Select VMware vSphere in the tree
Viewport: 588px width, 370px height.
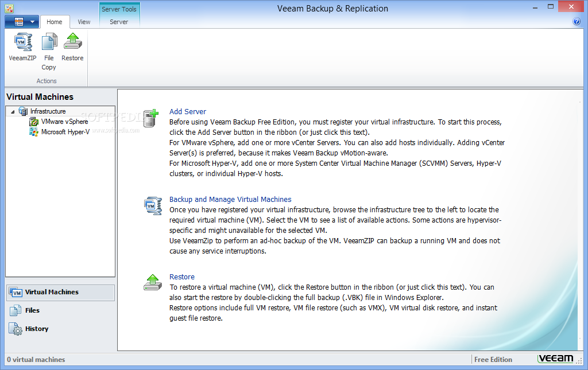pyautogui.click(x=64, y=122)
